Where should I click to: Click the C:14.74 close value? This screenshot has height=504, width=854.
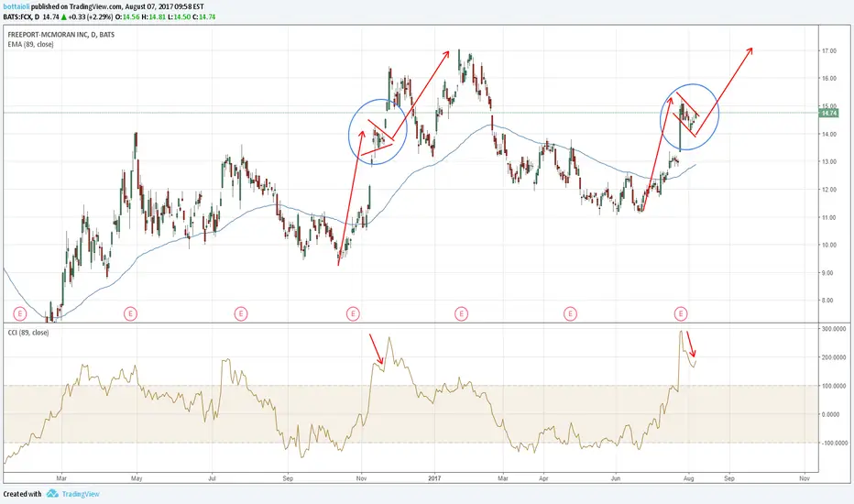coord(203,16)
